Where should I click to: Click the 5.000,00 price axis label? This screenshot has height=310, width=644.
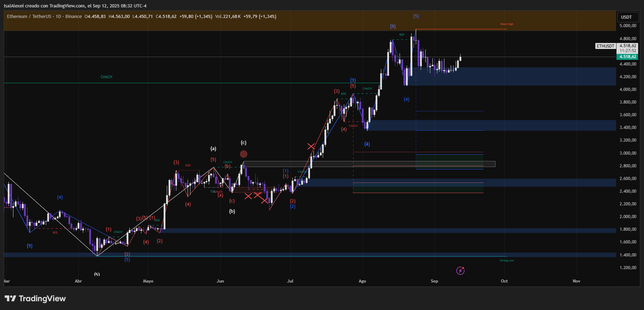(x=628, y=26)
